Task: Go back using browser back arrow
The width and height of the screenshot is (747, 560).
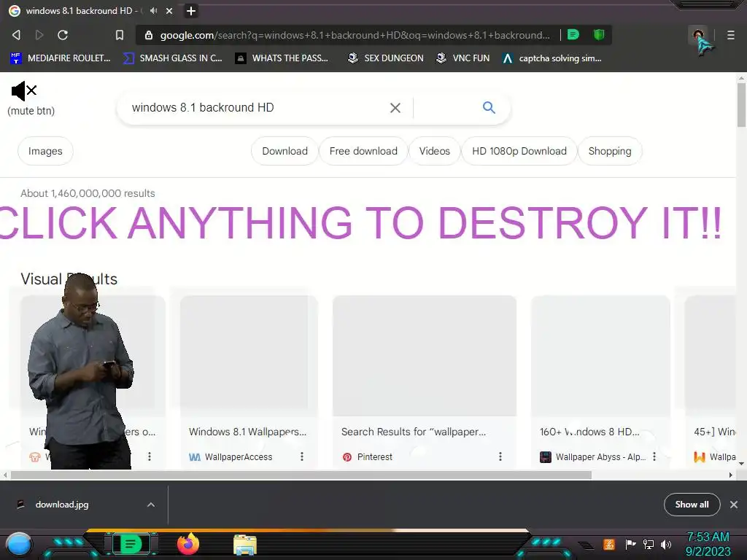Action: (x=16, y=35)
